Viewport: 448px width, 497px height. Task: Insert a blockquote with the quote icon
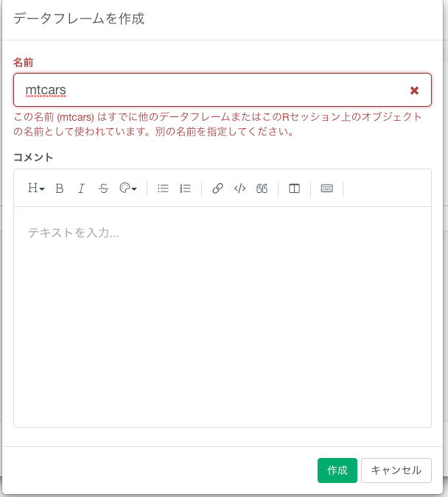click(x=262, y=188)
